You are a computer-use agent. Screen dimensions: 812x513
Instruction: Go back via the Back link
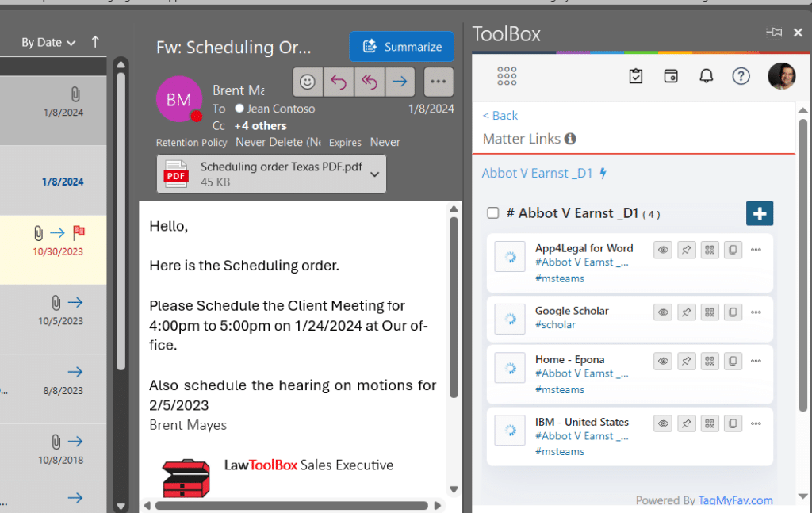pos(500,116)
